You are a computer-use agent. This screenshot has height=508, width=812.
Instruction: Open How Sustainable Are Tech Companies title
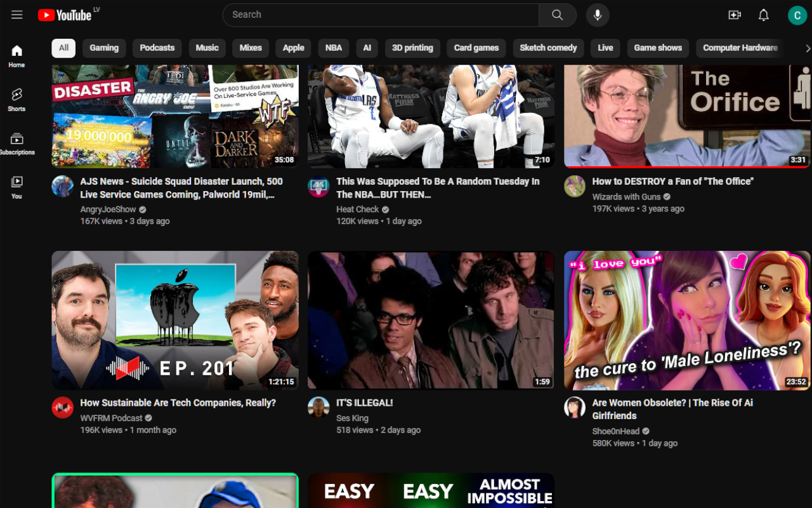[178, 403]
